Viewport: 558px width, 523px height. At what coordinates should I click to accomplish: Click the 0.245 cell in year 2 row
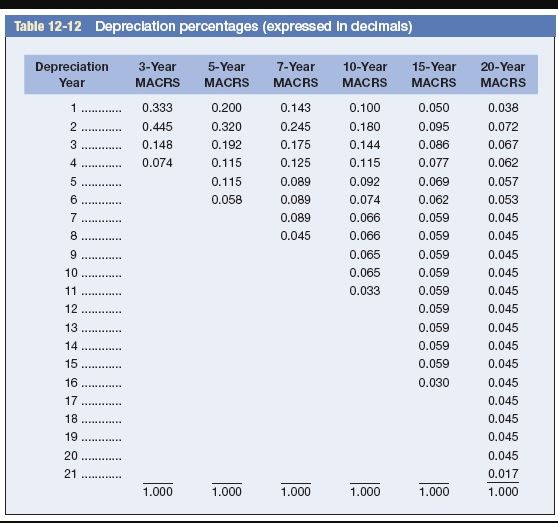[x=295, y=127]
